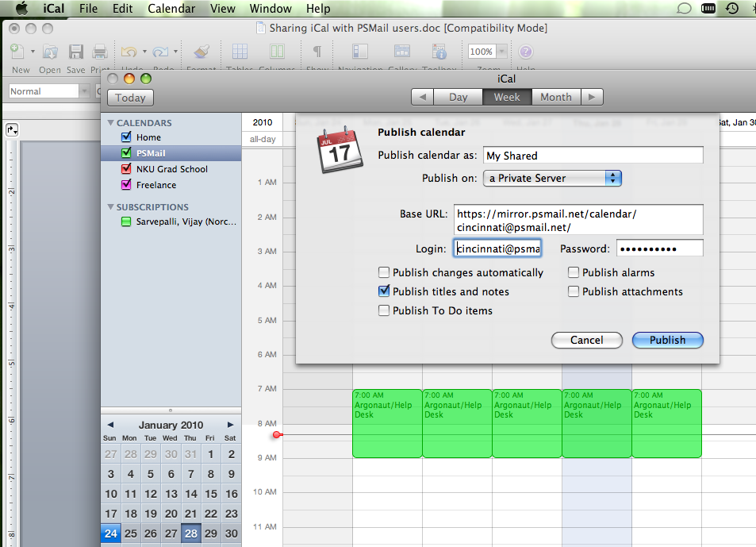Collapse the SUBSCRIPTIONS section triangle
Viewport: 756px width, 547px height.
[110, 207]
